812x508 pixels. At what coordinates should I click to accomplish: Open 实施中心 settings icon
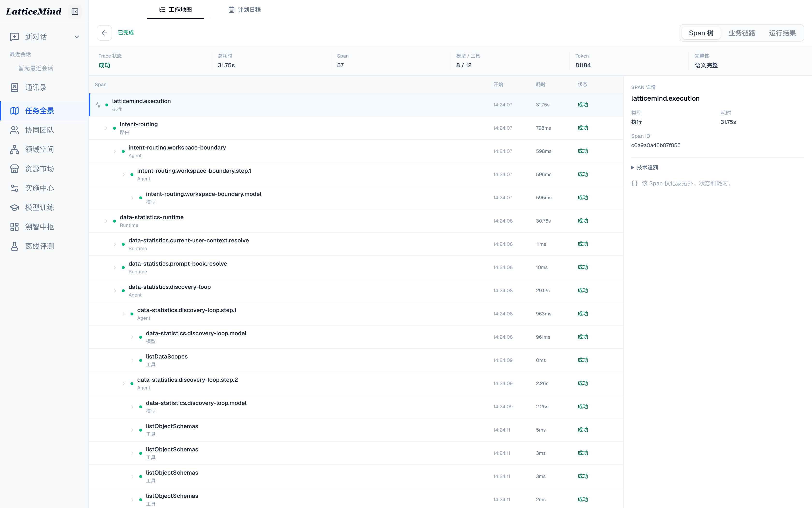pos(14,188)
